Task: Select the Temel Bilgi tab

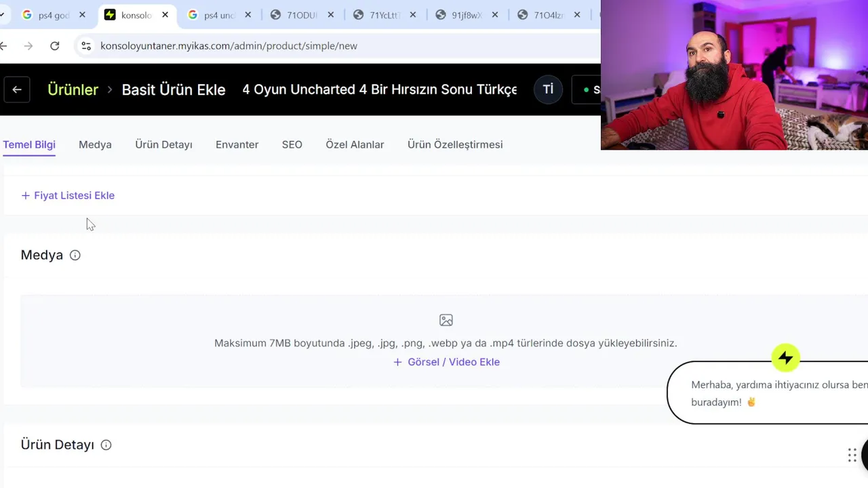Action: pyautogui.click(x=29, y=144)
